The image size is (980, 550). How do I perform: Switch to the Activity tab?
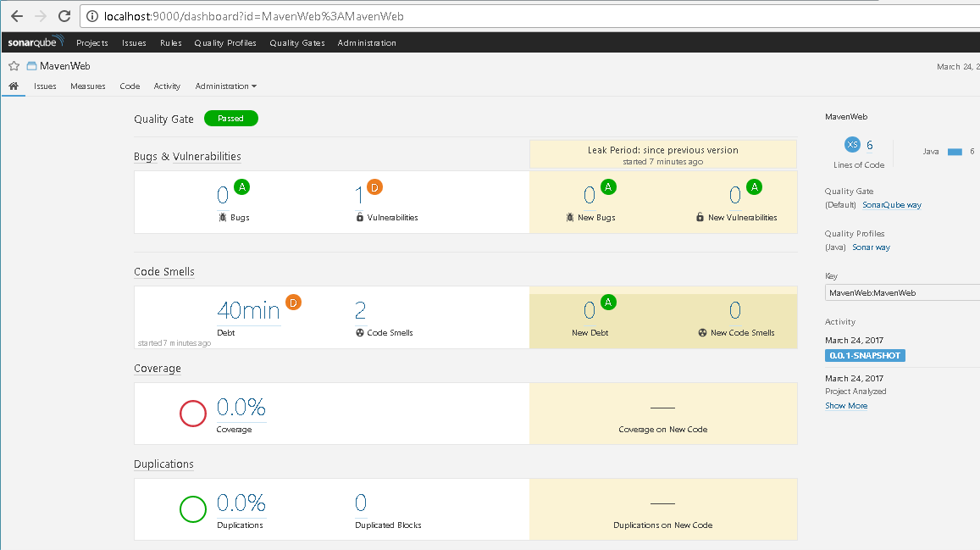tap(167, 86)
